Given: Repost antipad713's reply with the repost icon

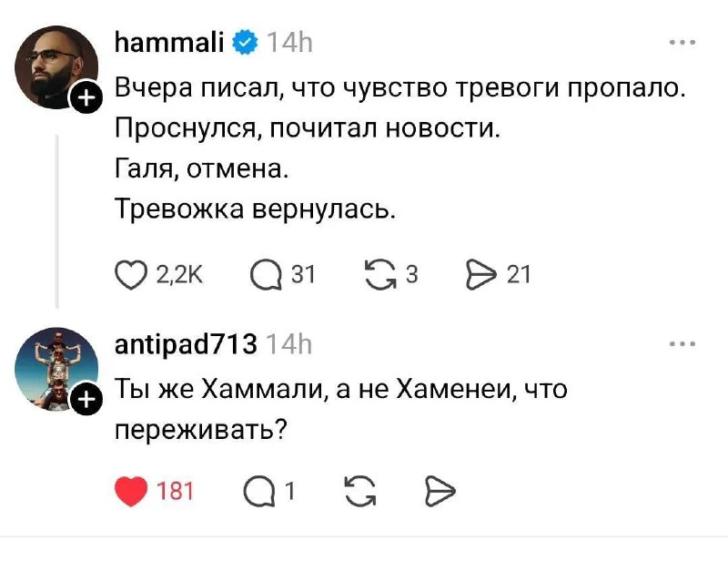Looking at the screenshot, I should point(359,492).
